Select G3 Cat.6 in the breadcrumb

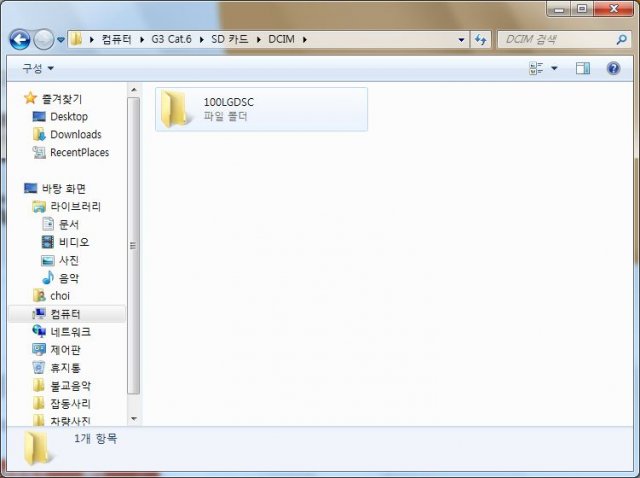(171, 39)
